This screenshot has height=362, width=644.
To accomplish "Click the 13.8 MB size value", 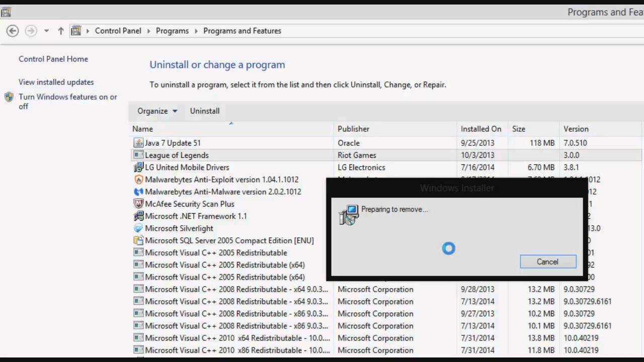I will (x=541, y=338).
